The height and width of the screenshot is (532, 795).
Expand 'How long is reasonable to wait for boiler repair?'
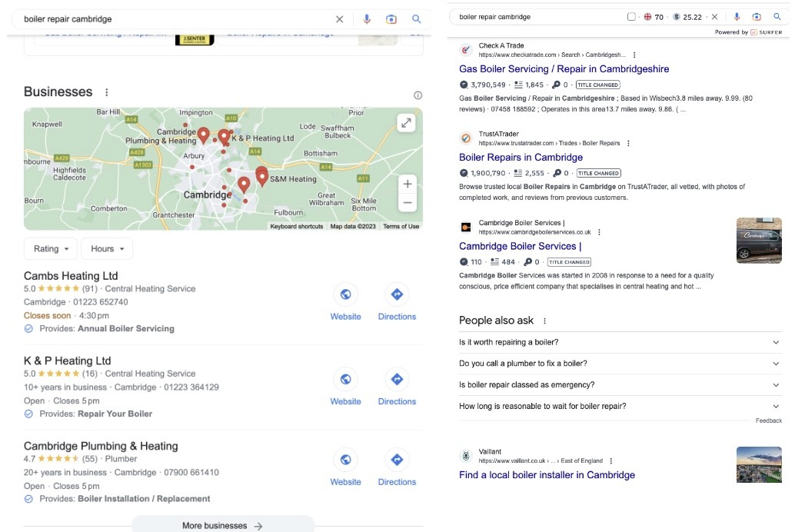click(x=620, y=406)
